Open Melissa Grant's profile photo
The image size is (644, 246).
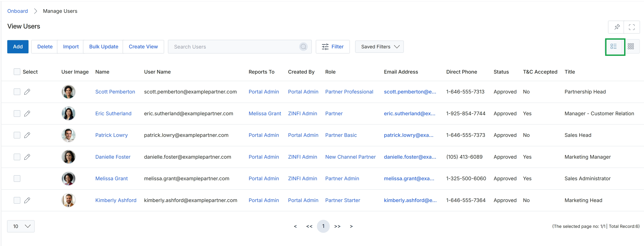click(x=68, y=179)
